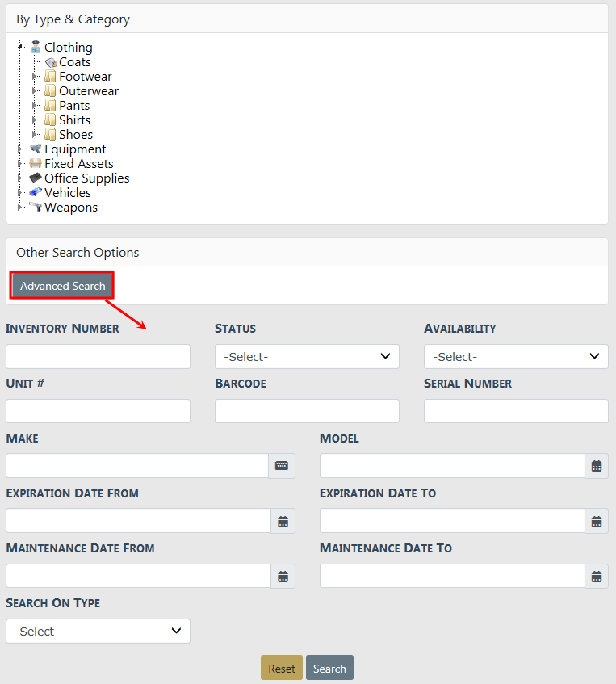Open the Availability dropdown
616x684 pixels.
point(516,357)
